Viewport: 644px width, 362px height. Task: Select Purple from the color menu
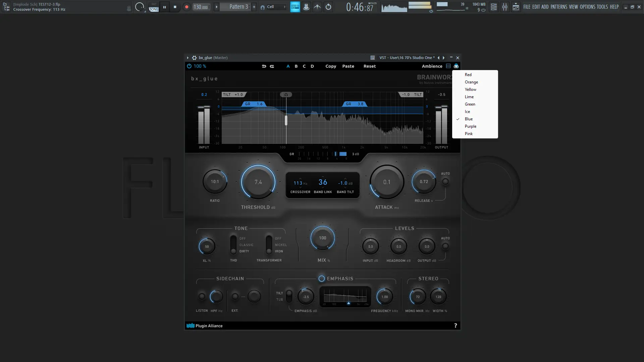click(x=470, y=126)
